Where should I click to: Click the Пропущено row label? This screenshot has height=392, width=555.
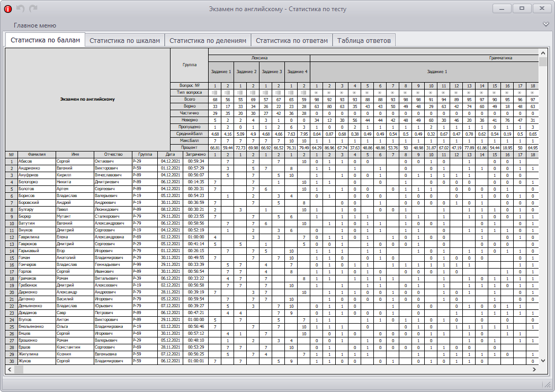pos(190,127)
